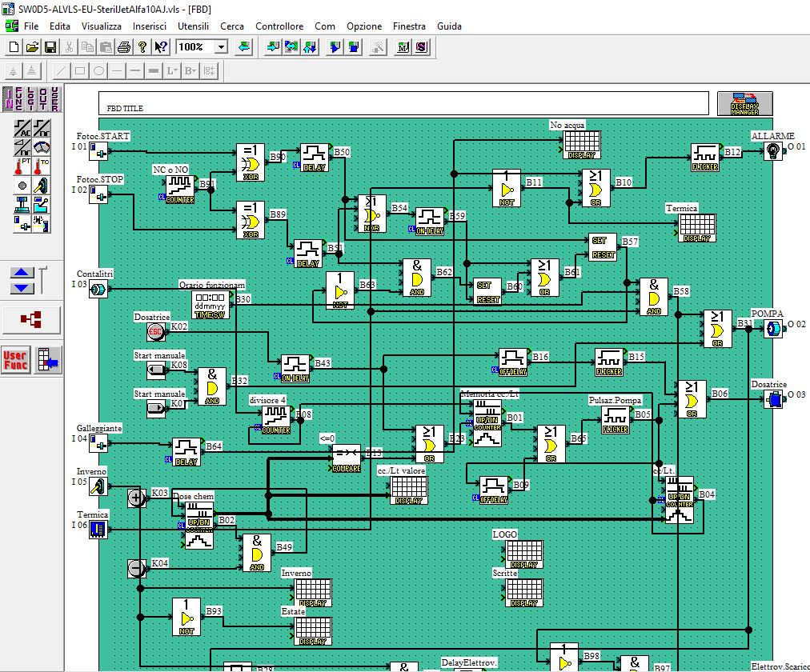This screenshot has height=672, width=810.
Task: Open the L line-style dropdown
Action: tap(173, 70)
